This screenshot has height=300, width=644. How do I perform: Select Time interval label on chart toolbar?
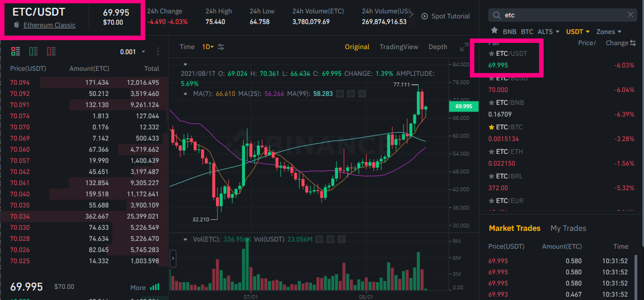pyautogui.click(x=188, y=47)
